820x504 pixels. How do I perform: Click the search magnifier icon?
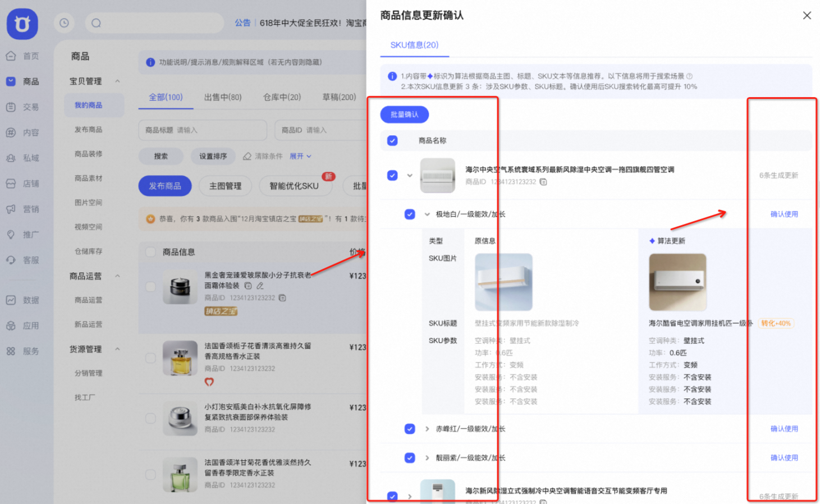point(96,23)
